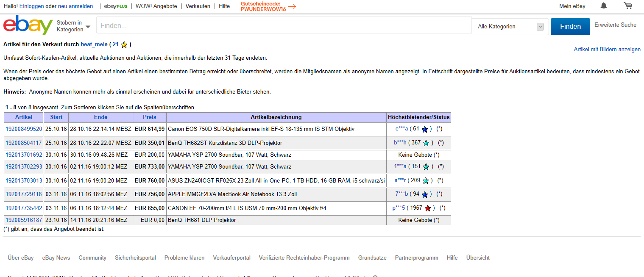Open item number 192013701692
This screenshot has width=644, height=277.
(x=24, y=155)
